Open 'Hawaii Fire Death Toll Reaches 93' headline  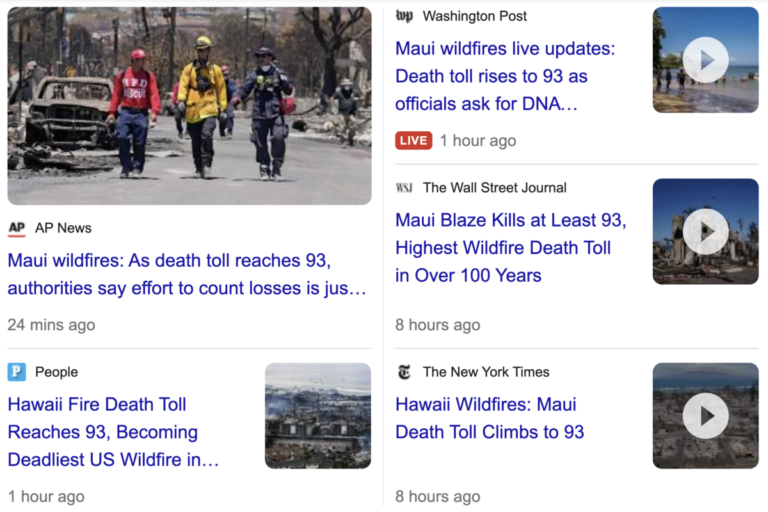pos(113,432)
